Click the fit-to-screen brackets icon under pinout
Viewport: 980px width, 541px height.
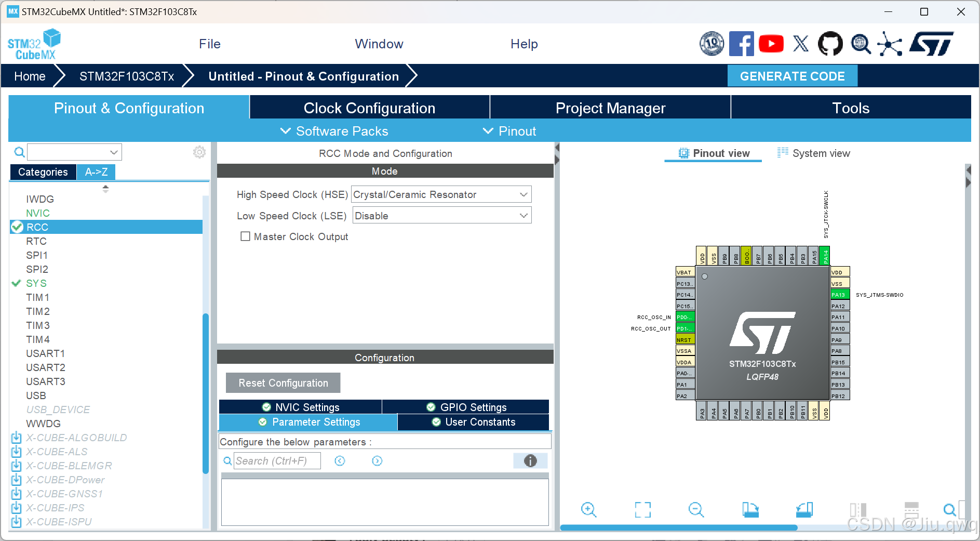click(x=642, y=510)
